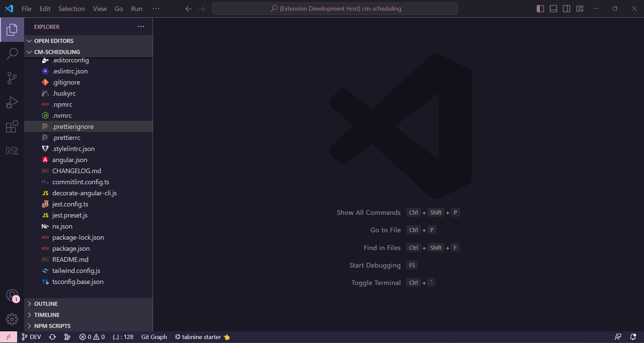Open jest.config.ts file
This screenshot has width=644, height=343.
[x=89, y=204]
